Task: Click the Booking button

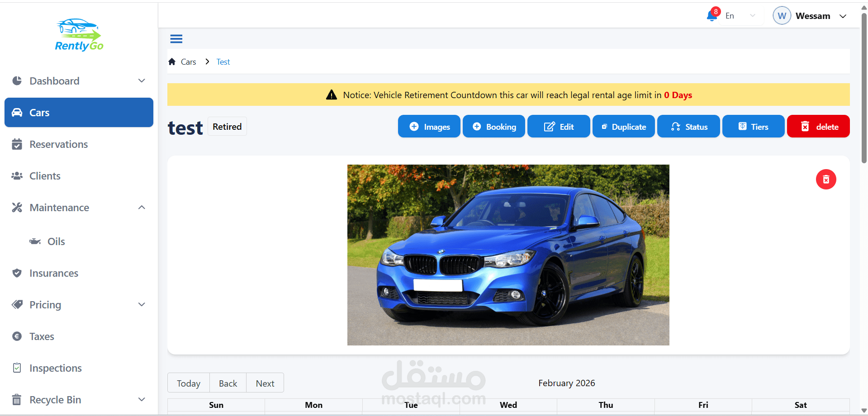Action: coord(494,127)
